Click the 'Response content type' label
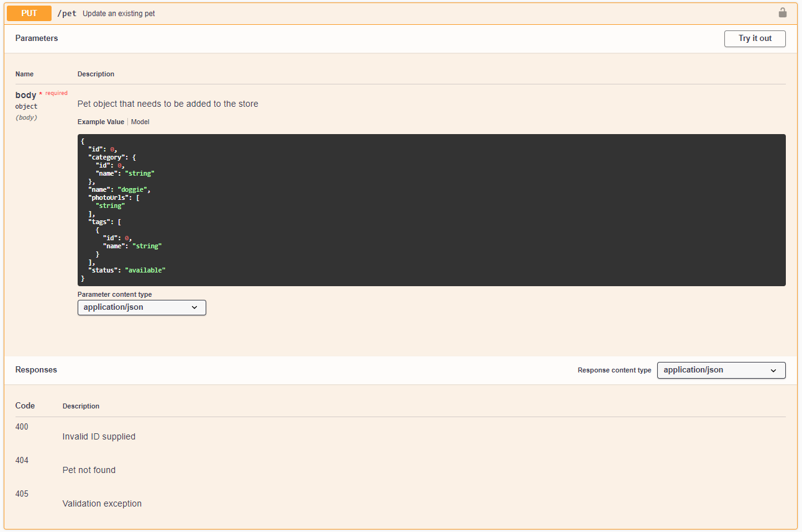The width and height of the screenshot is (802, 532). pyautogui.click(x=614, y=370)
